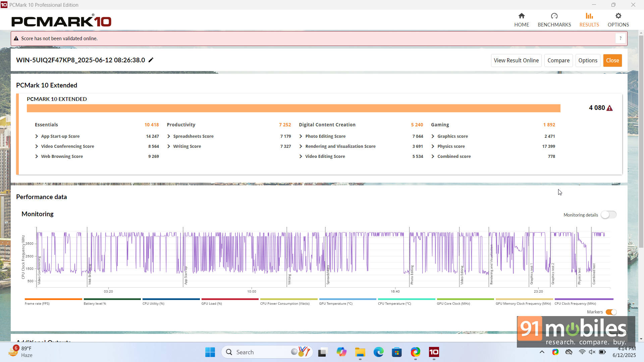Click the taskbar Search box
Viewport: 644px width, 362px height.
point(267,352)
